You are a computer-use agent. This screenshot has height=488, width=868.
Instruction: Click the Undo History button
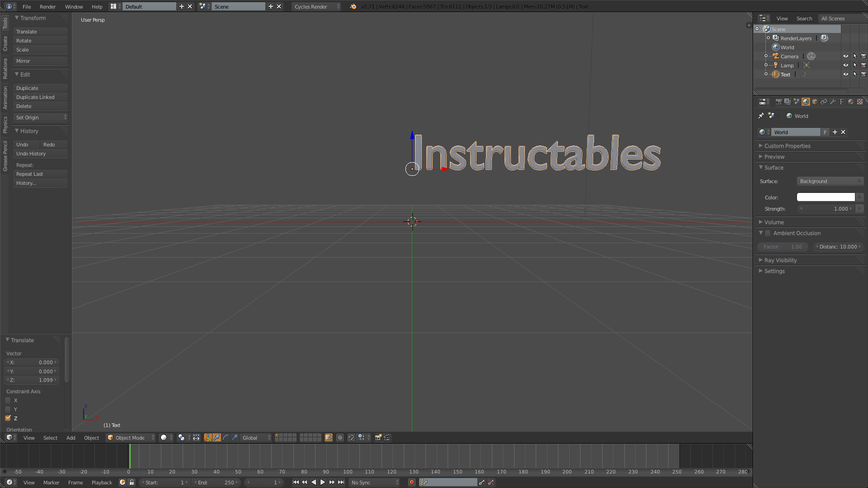(x=40, y=154)
